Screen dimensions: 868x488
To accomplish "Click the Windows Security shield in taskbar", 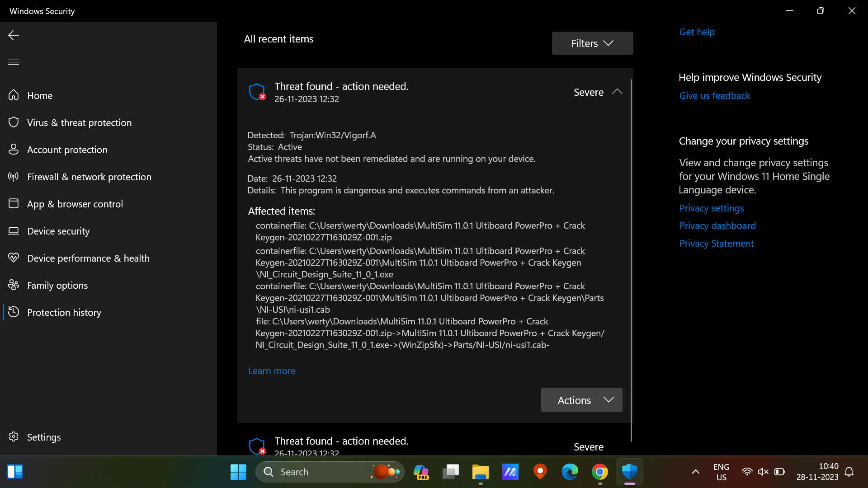I will click(x=630, y=471).
